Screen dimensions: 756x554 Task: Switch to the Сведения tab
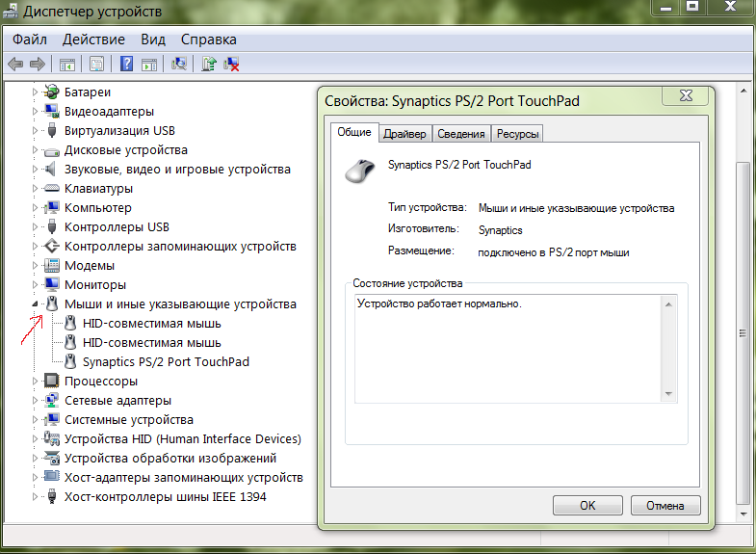(x=461, y=134)
